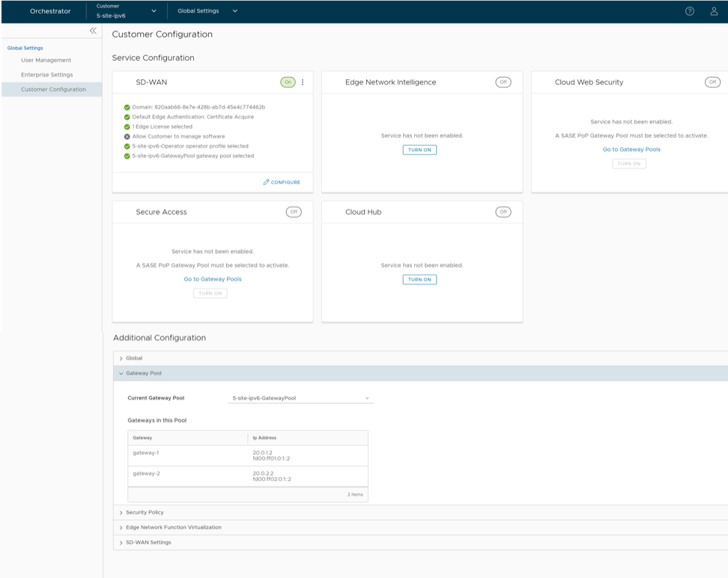Viewport: 728px width, 578px height.
Task: Collapse the Gateway Pool section
Action: tap(121, 373)
